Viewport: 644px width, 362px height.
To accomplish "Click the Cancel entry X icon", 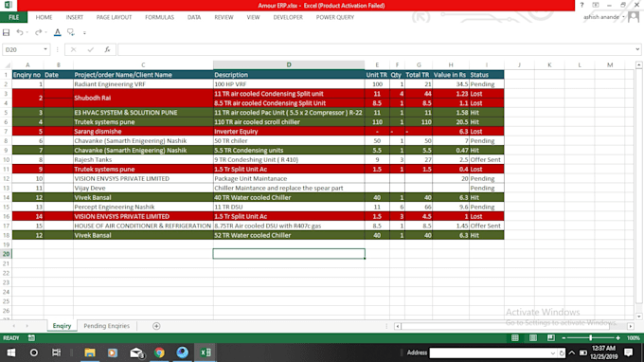I will click(x=73, y=49).
